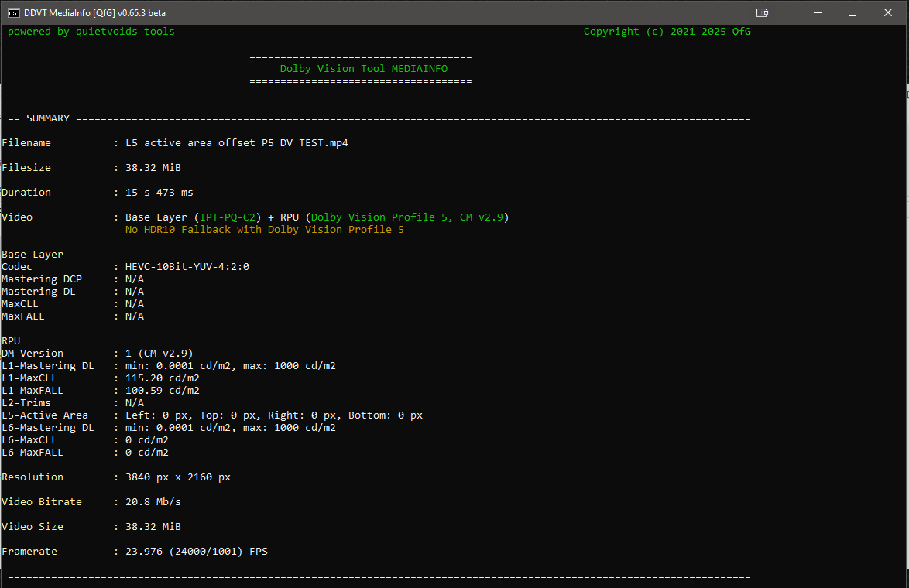Click the "Mastering DCP" label
Image resolution: width=909 pixels, height=588 pixels.
click(x=42, y=279)
